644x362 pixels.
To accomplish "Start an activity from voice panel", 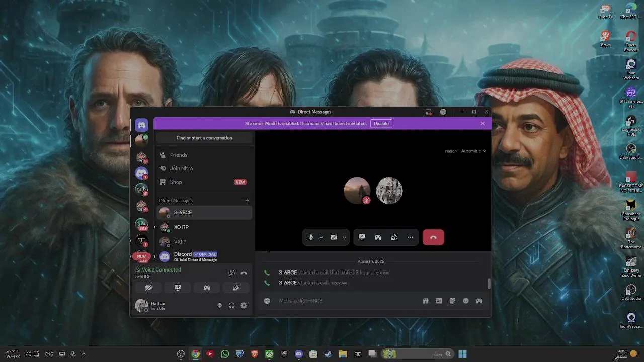I will (x=207, y=288).
